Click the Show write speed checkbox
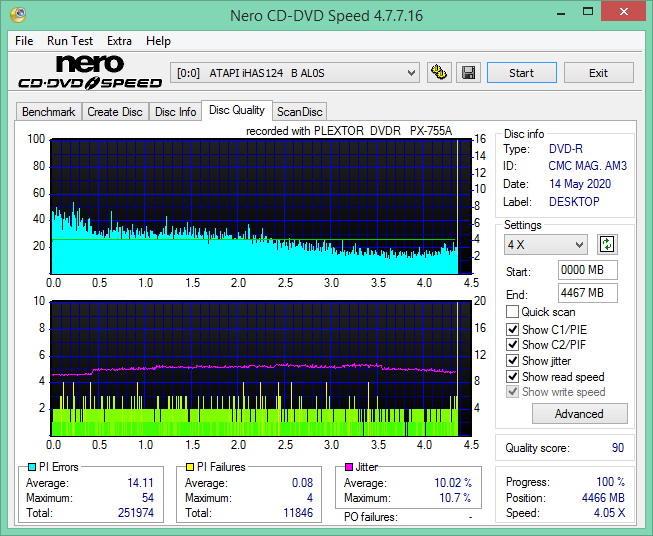 (x=512, y=392)
